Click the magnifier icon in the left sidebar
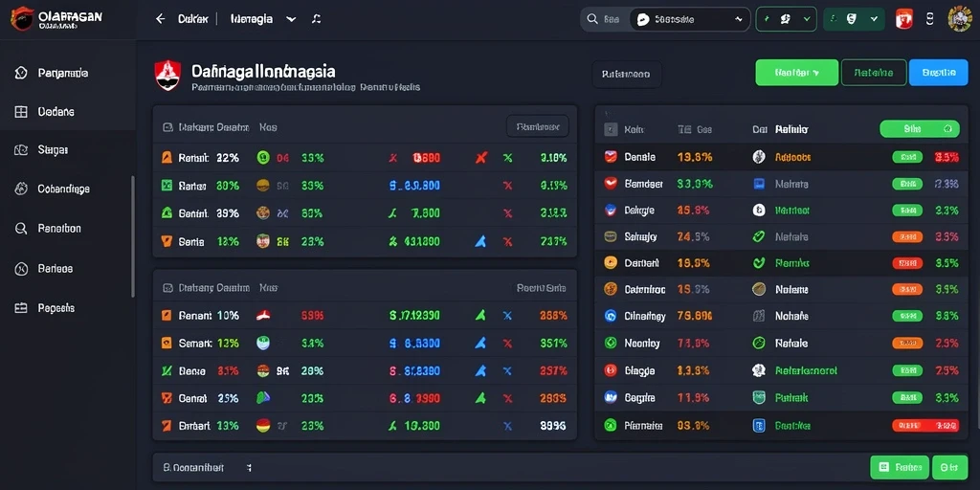The width and height of the screenshot is (980, 490). pos(21,229)
